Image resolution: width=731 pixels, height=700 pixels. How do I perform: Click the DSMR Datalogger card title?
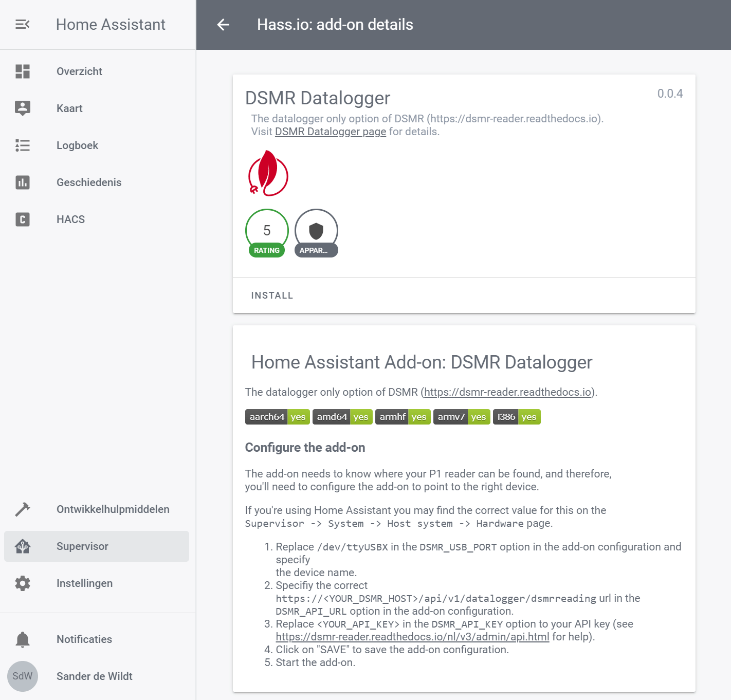(x=318, y=98)
